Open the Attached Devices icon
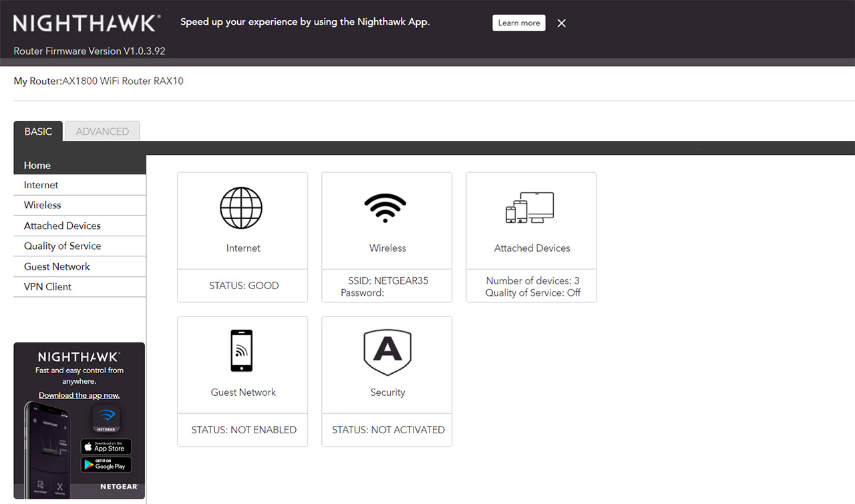This screenshot has width=855, height=504. 530,208
